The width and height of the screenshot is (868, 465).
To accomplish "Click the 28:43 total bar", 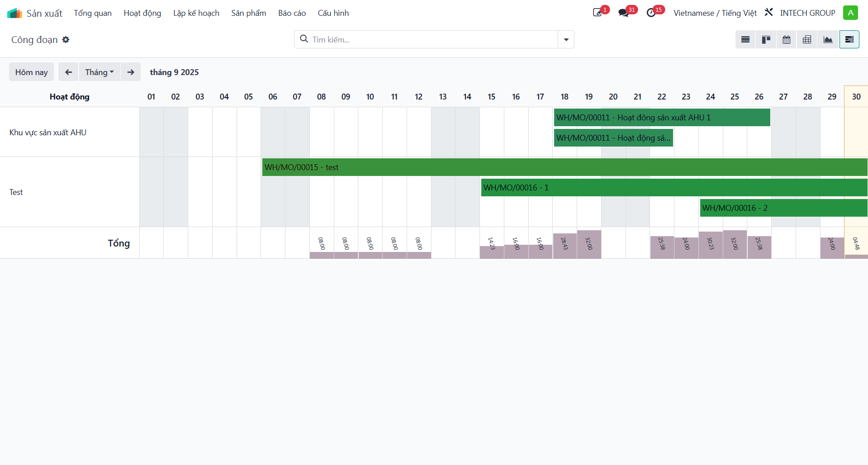I will pyautogui.click(x=565, y=246).
